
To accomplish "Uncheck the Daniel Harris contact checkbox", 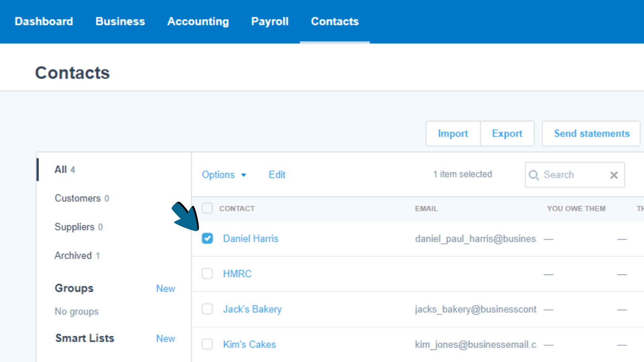I will click(207, 238).
